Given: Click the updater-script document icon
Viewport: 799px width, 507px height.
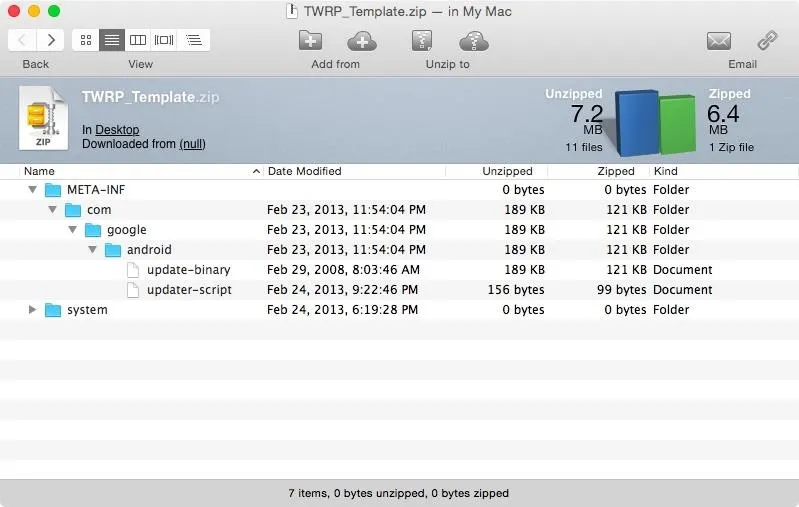Looking at the screenshot, I should (x=133, y=290).
